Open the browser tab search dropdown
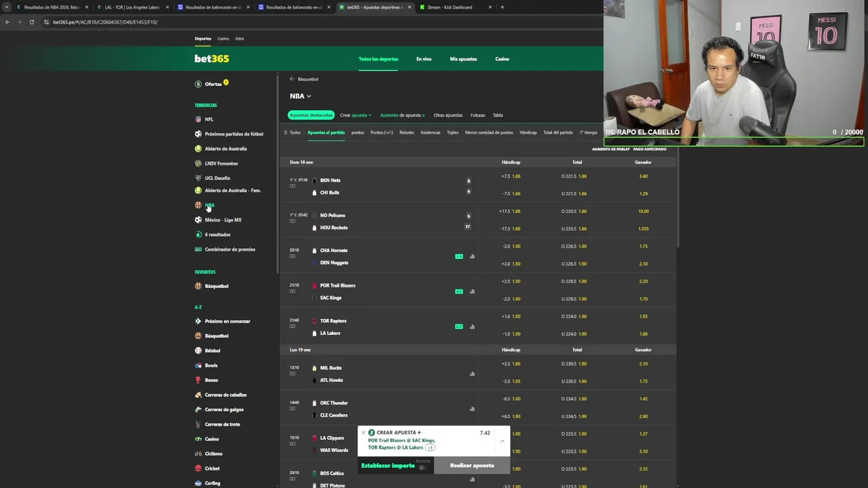868x488 pixels. coord(7,7)
